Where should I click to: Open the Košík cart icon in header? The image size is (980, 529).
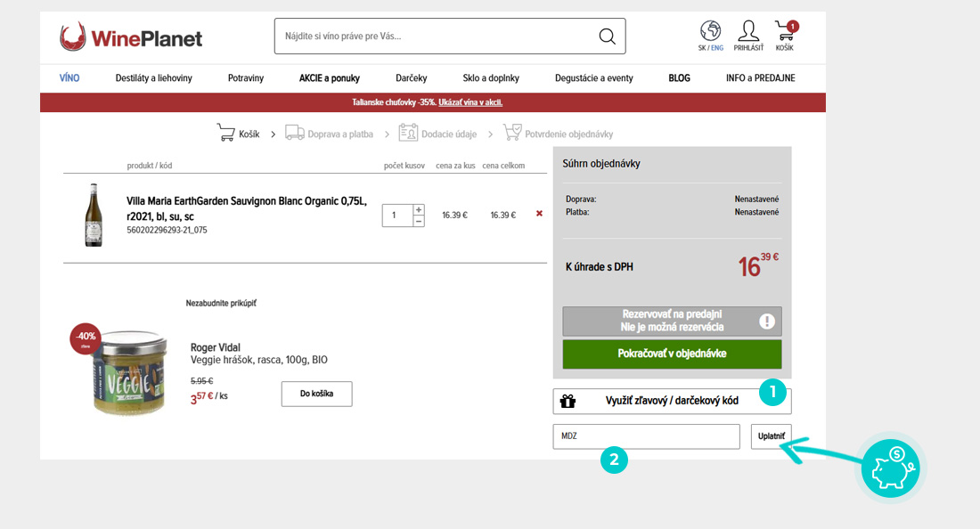786,30
